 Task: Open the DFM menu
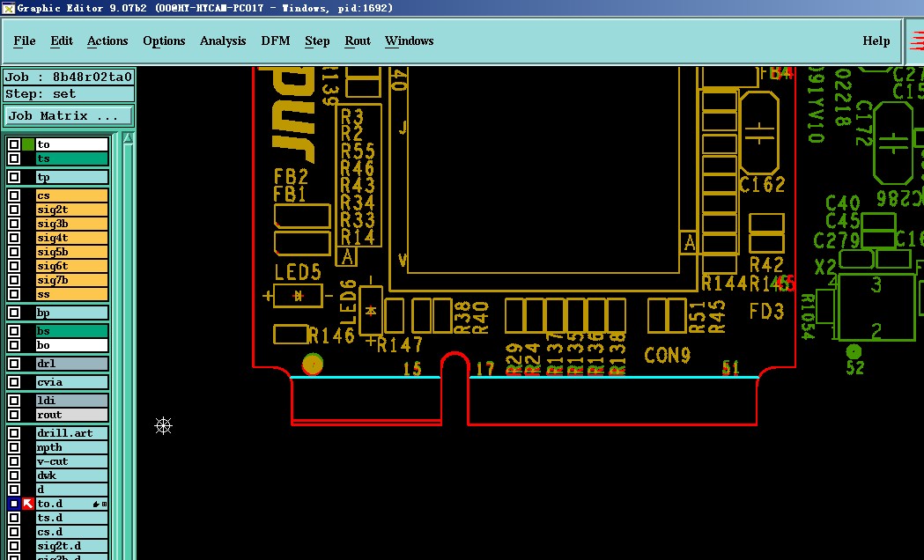coord(275,41)
